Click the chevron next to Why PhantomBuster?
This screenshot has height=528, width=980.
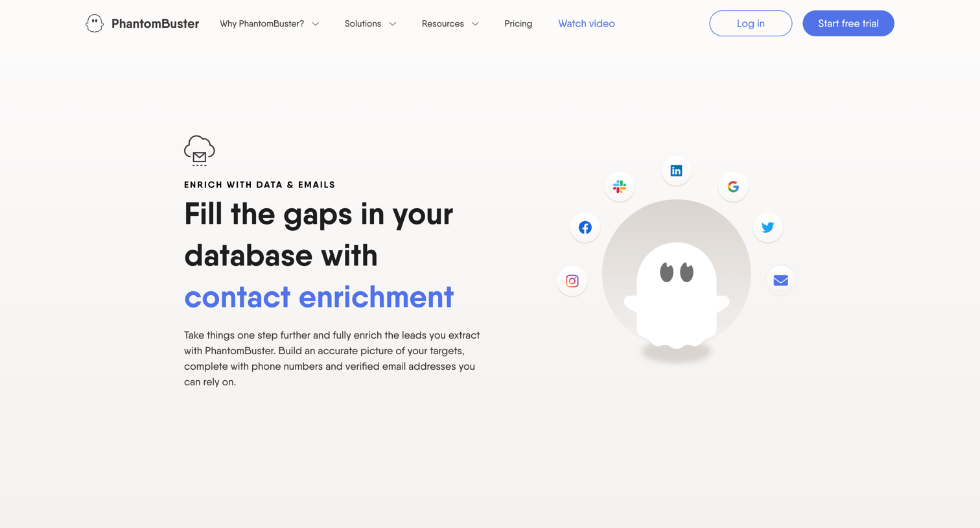[316, 24]
